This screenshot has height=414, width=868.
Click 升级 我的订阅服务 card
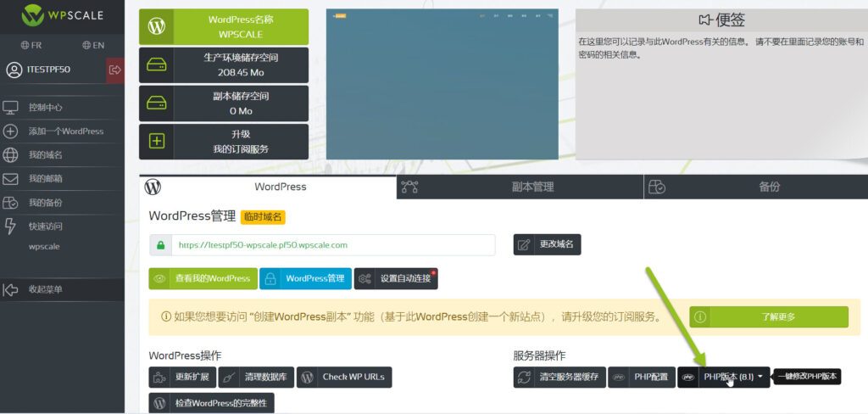(224, 142)
